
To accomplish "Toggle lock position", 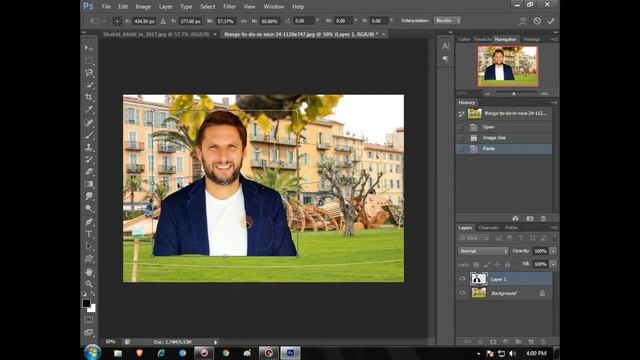I will [497, 265].
